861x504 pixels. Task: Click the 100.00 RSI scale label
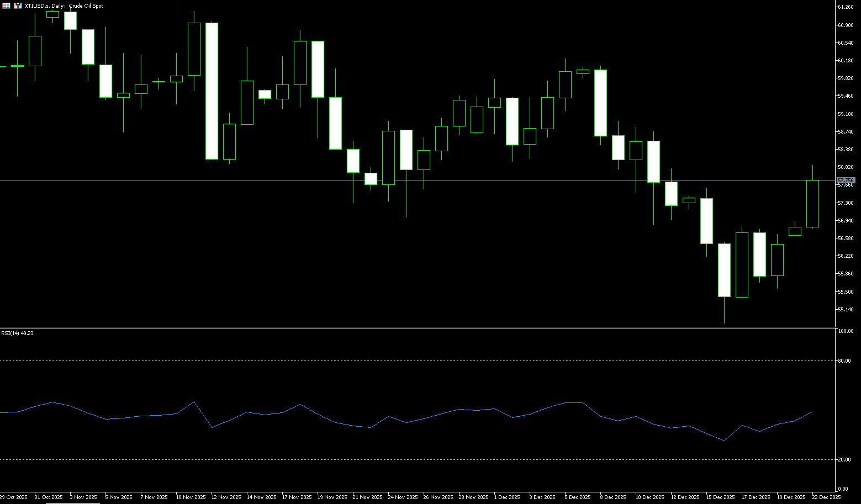[846, 331]
